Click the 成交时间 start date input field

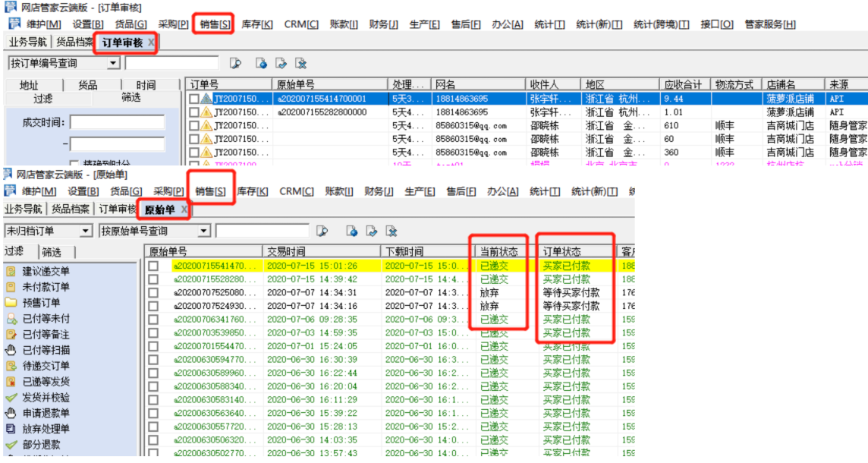pyautogui.click(x=117, y=122)
